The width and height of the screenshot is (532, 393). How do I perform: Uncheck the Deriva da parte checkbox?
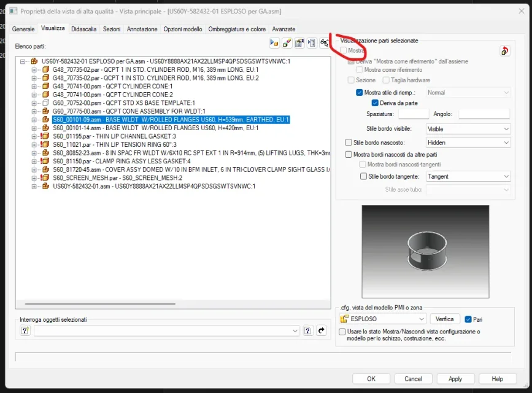click(x=375, y=103)
